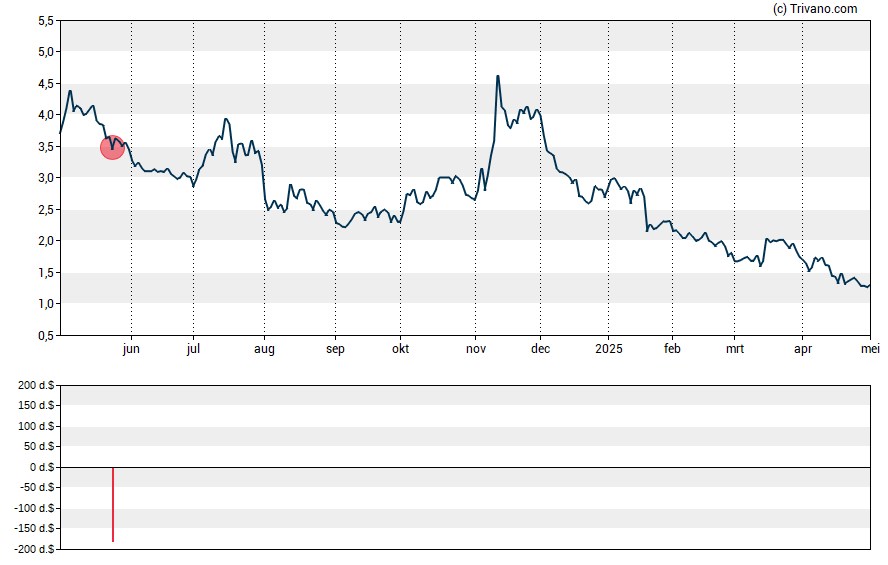Screen dimensions: 888x565
Task: Click the '1,0' price axis value
Action: click(x=46, y=304)
